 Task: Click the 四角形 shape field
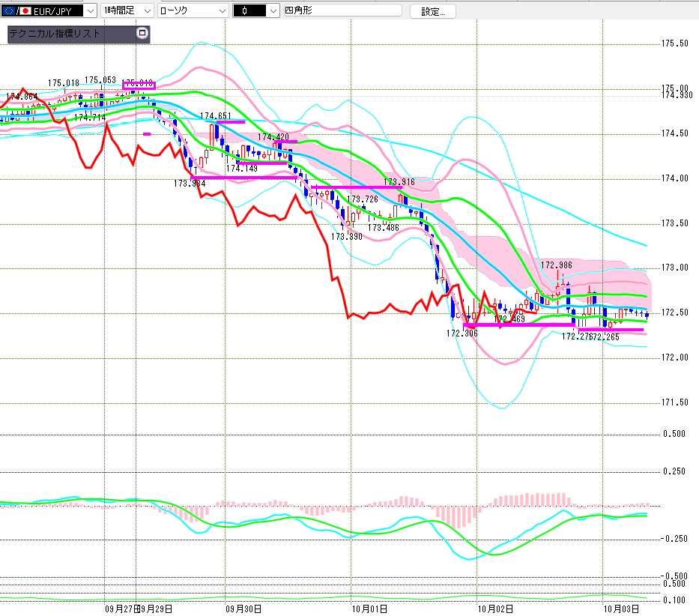pyautogui.click(x=342, y=11)
